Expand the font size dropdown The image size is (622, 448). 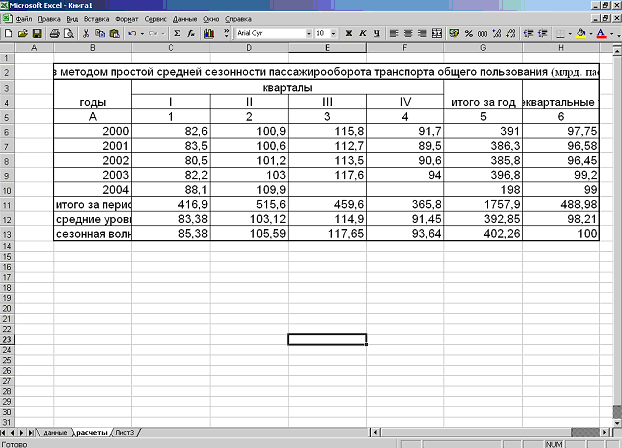tap(334, 33)
